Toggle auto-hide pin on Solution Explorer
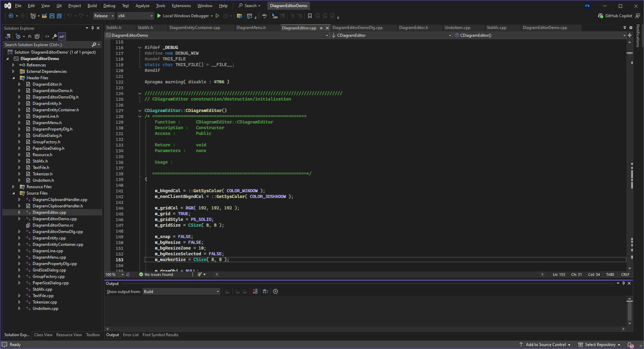Screen dimensions: 644x349 pyautogui.click(x=92, y=28)
